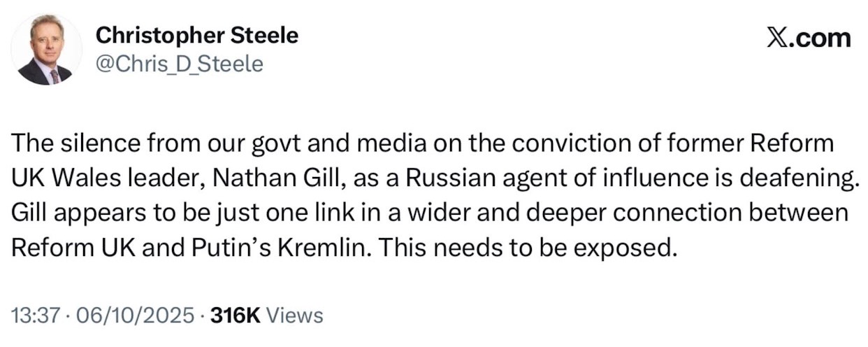This screenshot has height=347, width=868.
Task: Click the 316K view count number
Action: tap(235, 316)
